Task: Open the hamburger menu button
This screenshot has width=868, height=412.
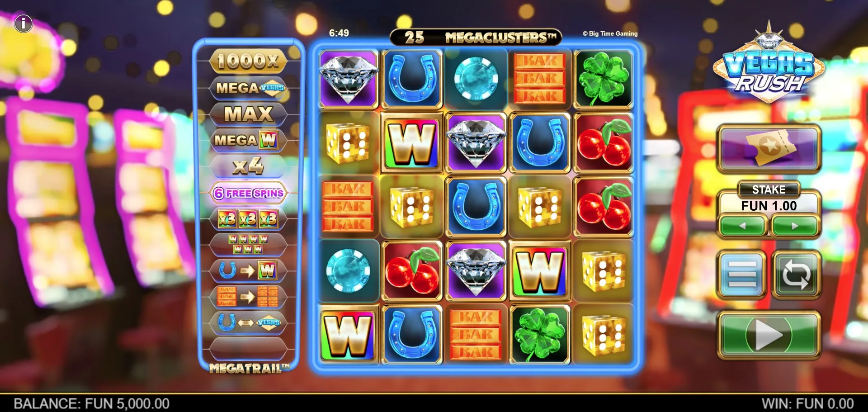Action: click(741, 275)
